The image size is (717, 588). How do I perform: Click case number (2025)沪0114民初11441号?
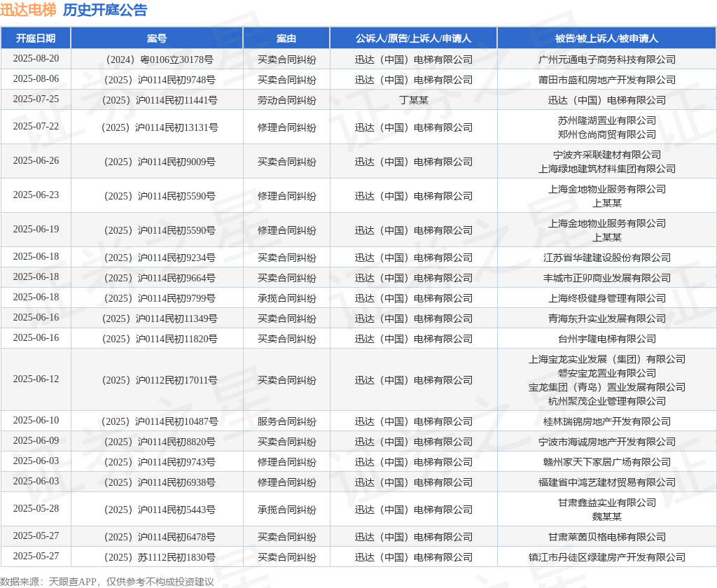tap(157, 100)
